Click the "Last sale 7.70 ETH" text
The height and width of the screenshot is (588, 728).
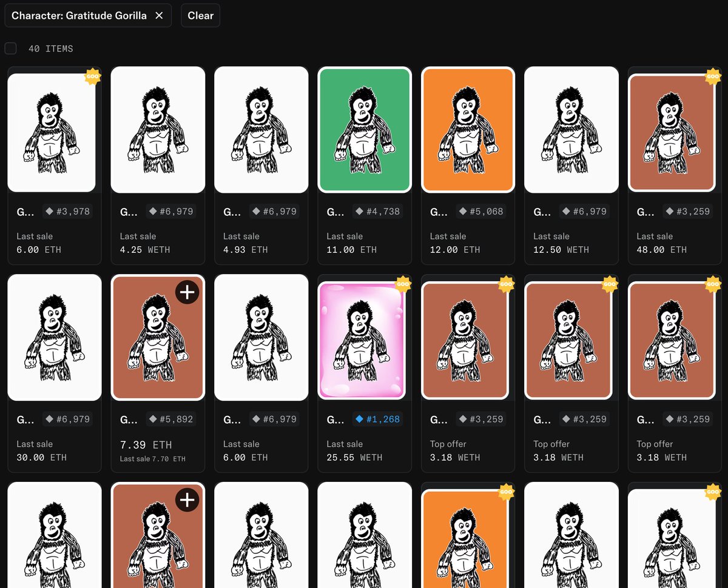[x=153, y=459]
